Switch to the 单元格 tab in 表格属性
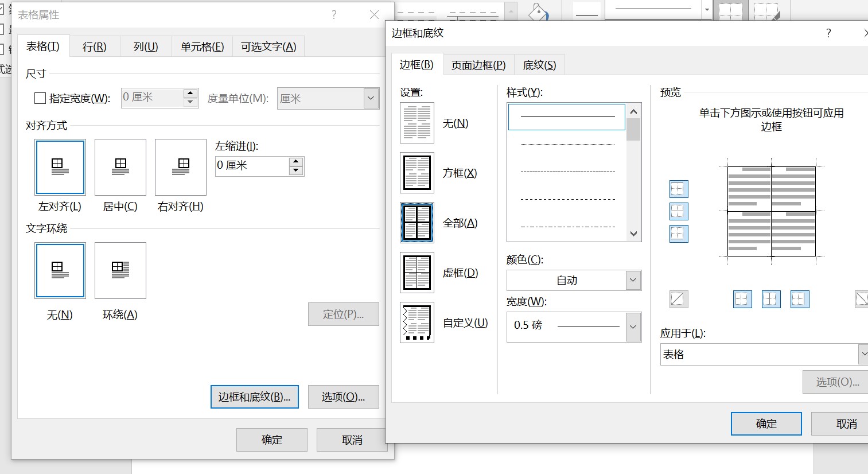 tap(202, 46)
